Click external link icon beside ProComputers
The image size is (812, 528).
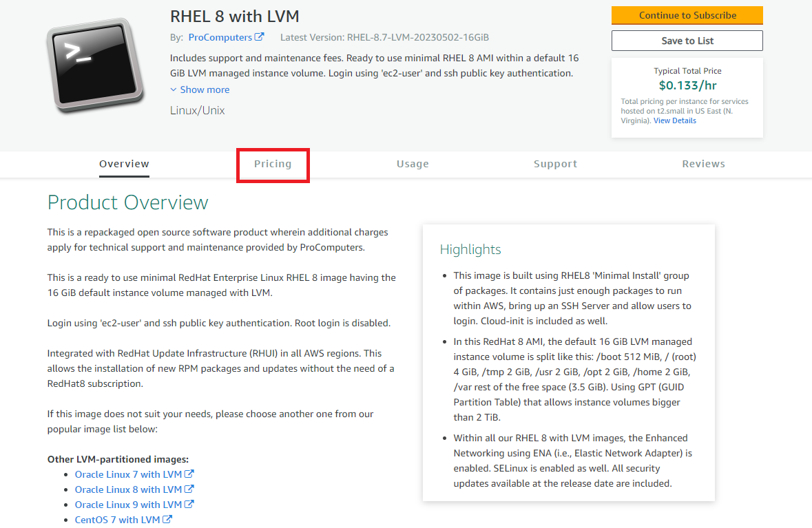(x=259, y=37)
